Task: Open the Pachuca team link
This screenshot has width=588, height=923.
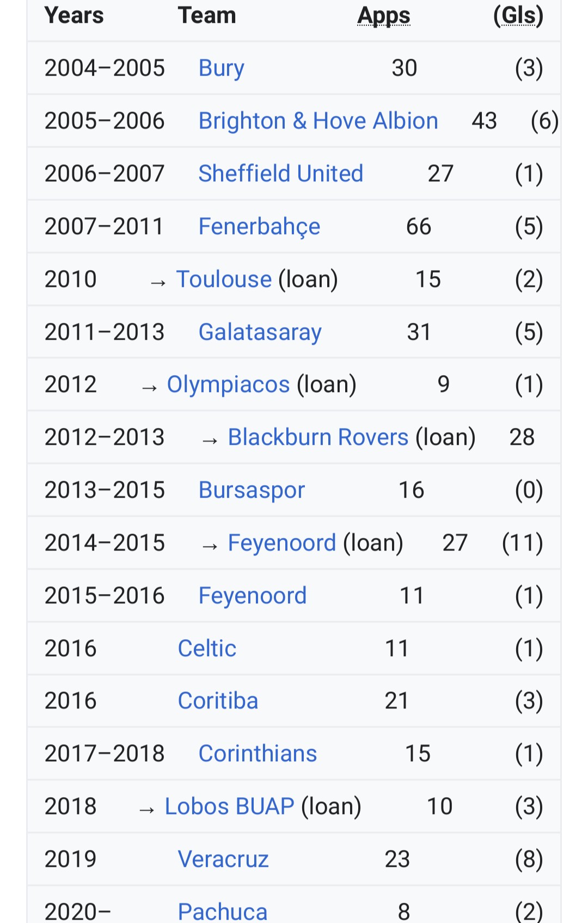Action: (223, 912)
